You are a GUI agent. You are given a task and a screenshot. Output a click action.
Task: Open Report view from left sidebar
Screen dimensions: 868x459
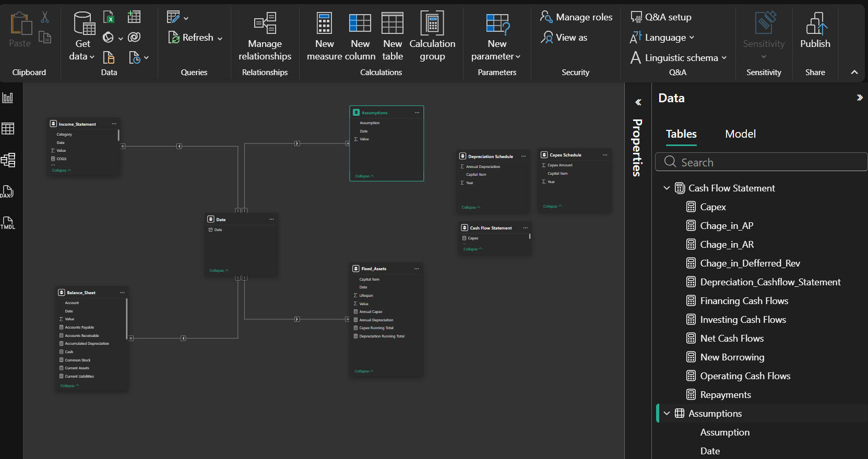point(8,98)
